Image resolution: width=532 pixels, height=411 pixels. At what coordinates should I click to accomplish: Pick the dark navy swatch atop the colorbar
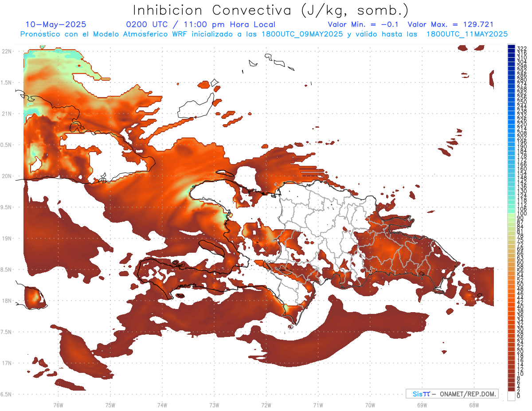pos(511,47)
